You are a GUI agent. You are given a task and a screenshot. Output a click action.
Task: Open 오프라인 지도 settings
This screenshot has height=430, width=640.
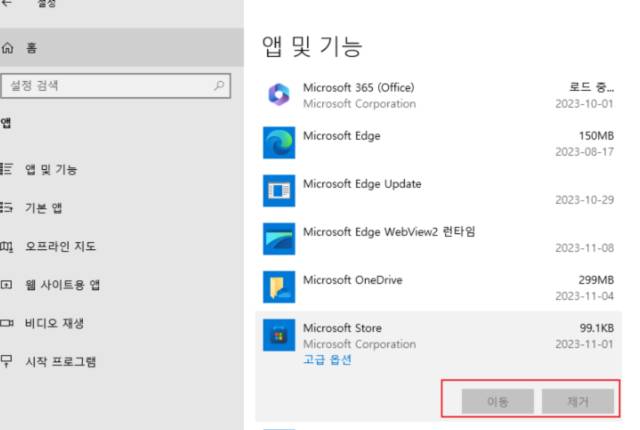click(60, 246)
